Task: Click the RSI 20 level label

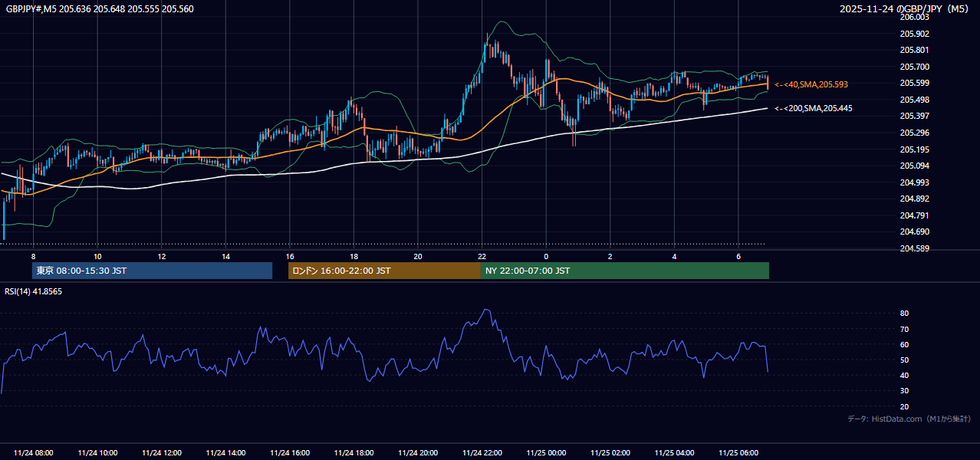Action: pos(905,406)
